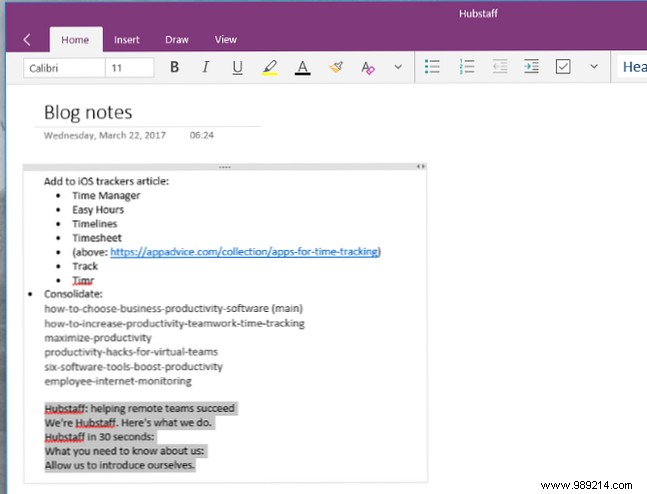647x494 pixels.
Task: Go back with the left chevron arrow
Action: (27, 40)
